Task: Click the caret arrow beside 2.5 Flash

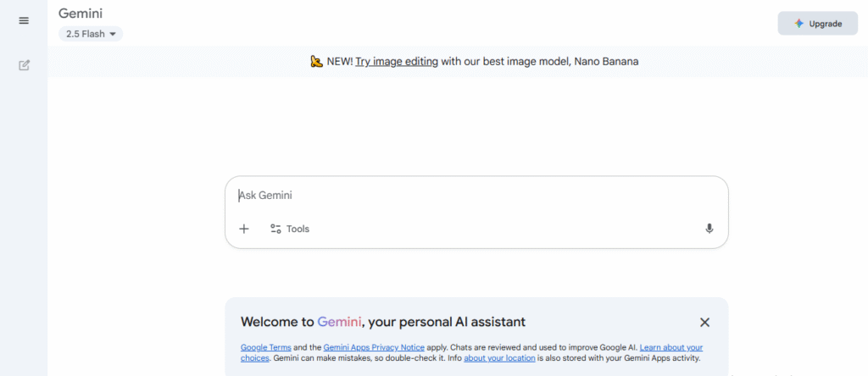Action: (x=112, y=34)
